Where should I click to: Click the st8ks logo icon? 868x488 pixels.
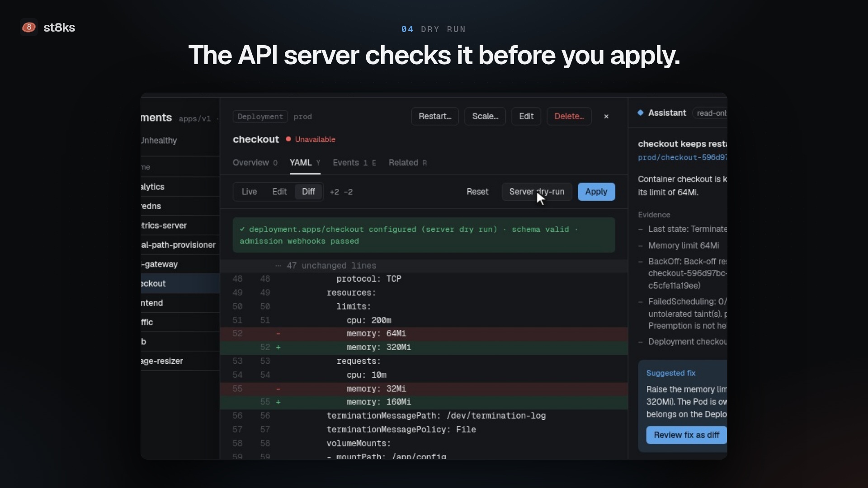coord(29,28)
